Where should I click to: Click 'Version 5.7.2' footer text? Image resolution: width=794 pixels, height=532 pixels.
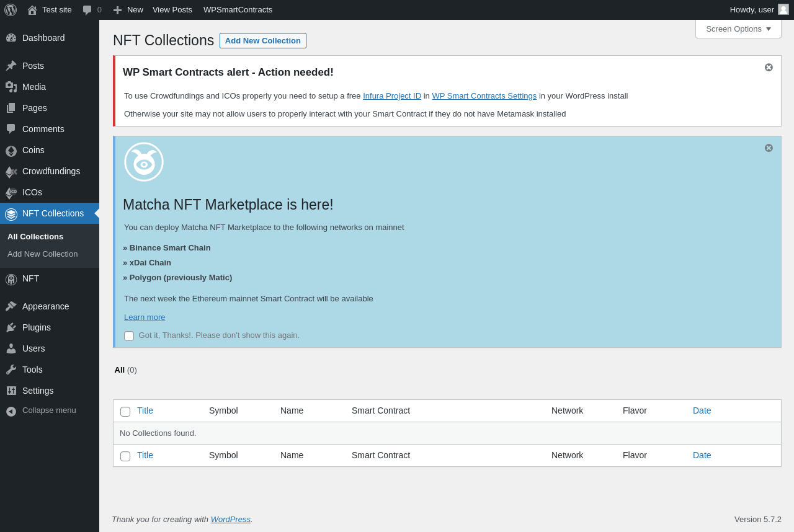click(758, 520)
